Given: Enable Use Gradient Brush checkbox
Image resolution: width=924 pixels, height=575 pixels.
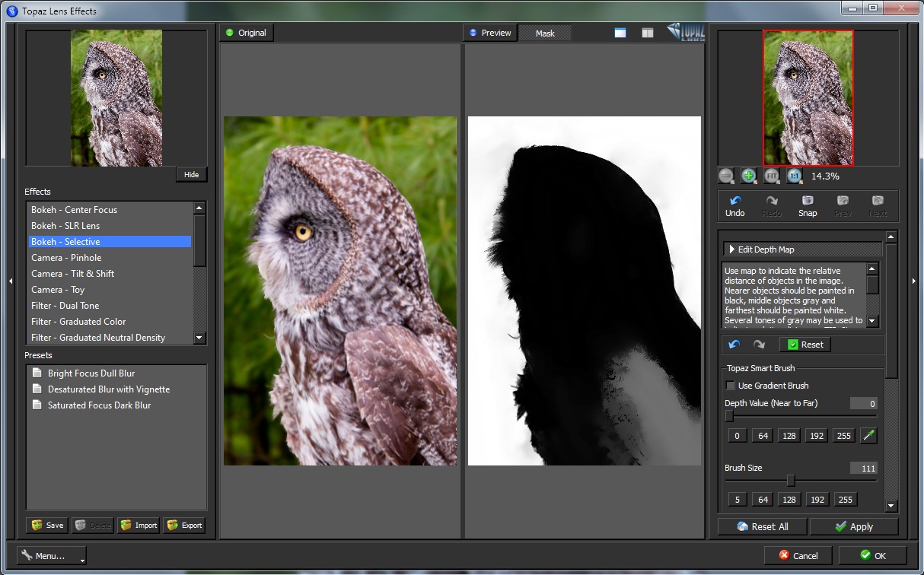Looking at the screenshot, I should [x=731, y=386].
